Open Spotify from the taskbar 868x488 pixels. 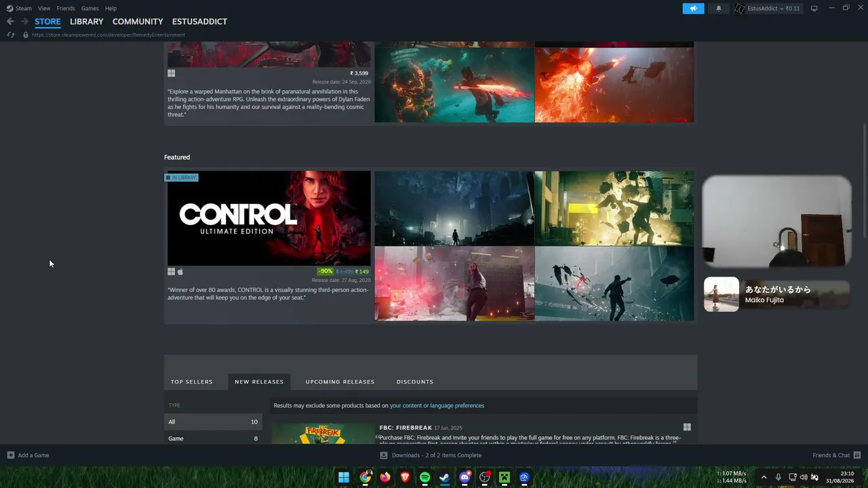tap(425, 477)
